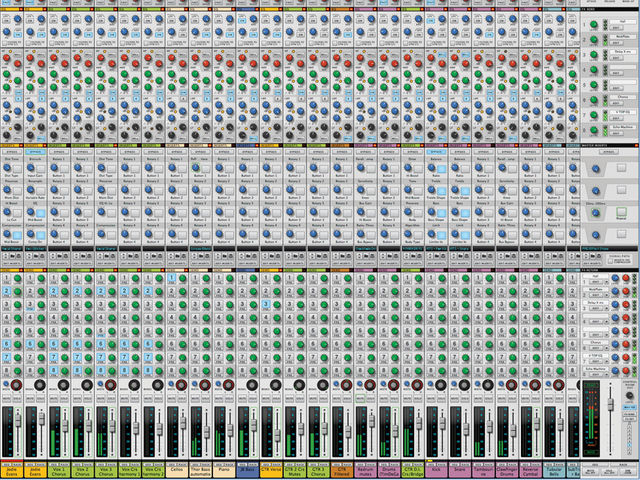Click the pan knob on Tubular Bells channel

tap(559, 385)
